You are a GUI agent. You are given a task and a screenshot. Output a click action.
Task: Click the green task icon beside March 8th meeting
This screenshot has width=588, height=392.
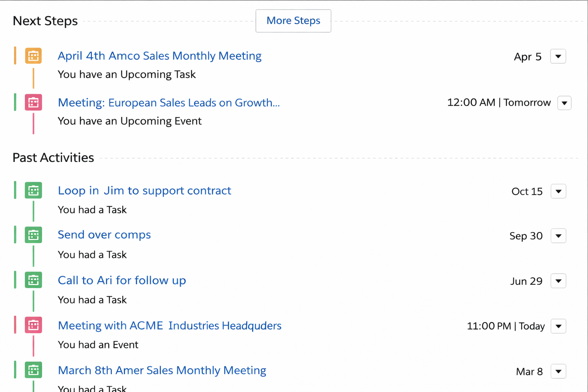click(33, 370)
